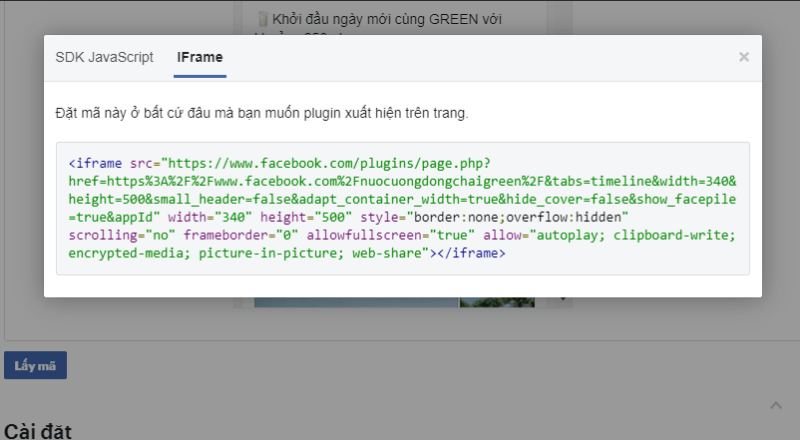Viewport: 800px width, 440px height.
Task: Click the scroll-to-top chevron arrow
Action: [x=776, y=405]
